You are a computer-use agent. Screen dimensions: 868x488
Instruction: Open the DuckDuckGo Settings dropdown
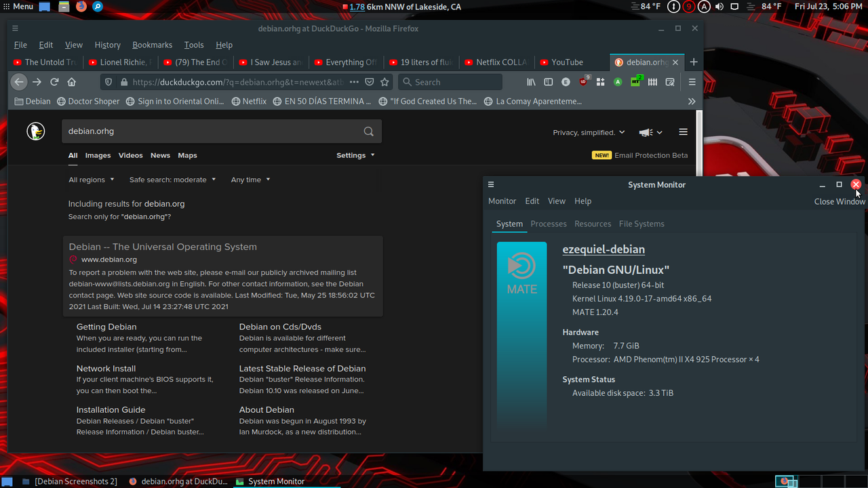(x=355, y=155)
